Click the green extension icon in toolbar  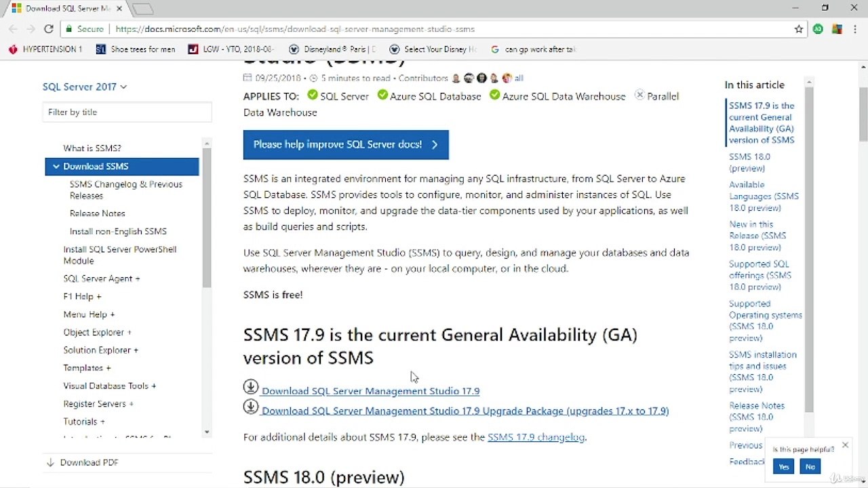(818, 29)
